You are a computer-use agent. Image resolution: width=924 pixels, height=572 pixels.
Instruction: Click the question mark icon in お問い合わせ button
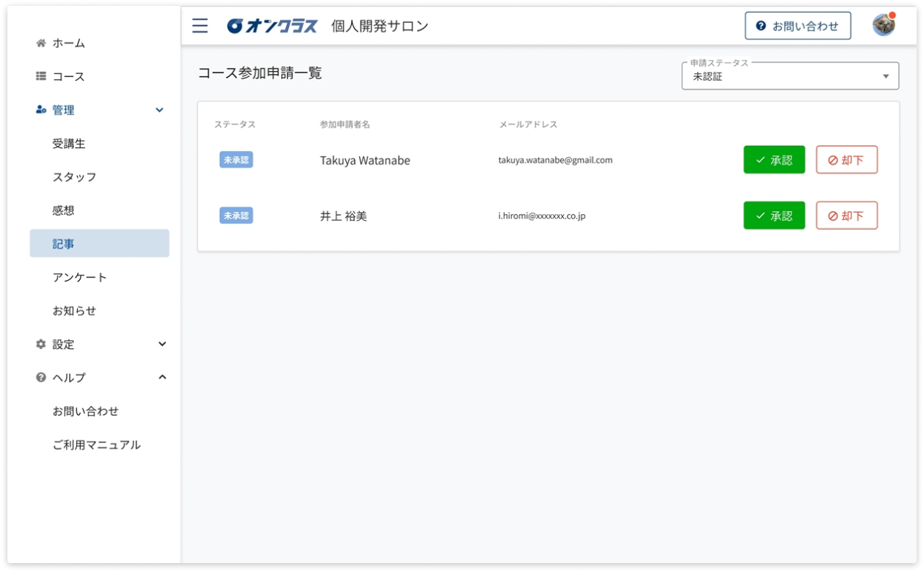pos(760,26)
